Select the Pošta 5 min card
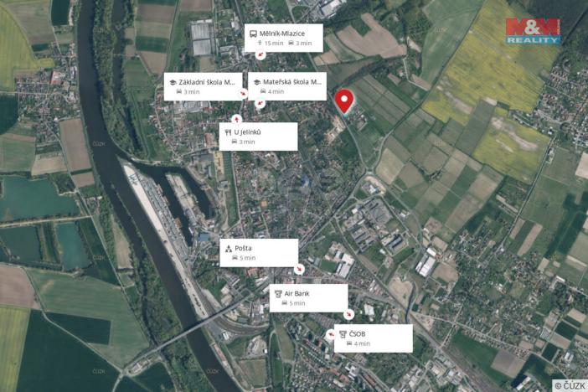 tap(259, 253)
